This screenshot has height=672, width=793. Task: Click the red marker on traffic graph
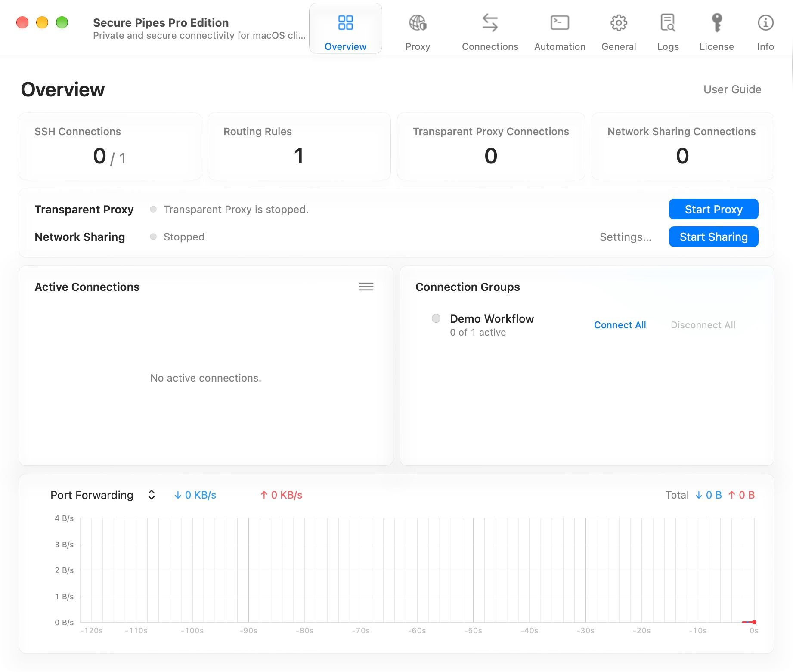(754, 622)
